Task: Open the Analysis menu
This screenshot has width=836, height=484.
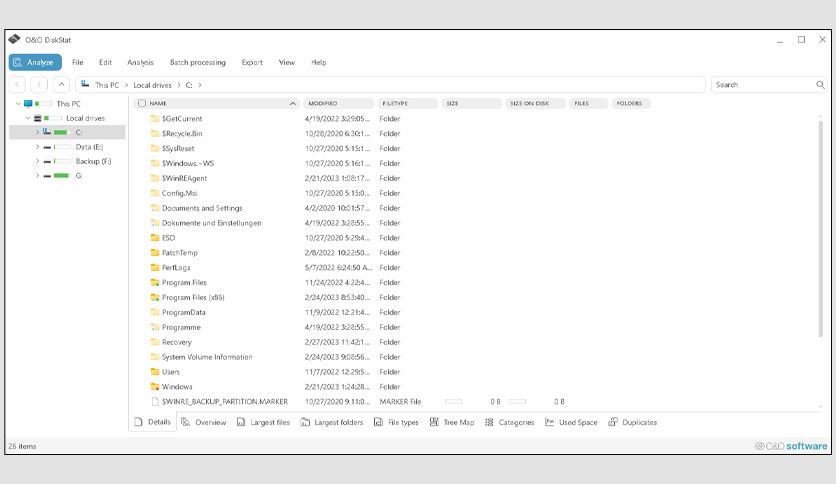Action: 140,62
